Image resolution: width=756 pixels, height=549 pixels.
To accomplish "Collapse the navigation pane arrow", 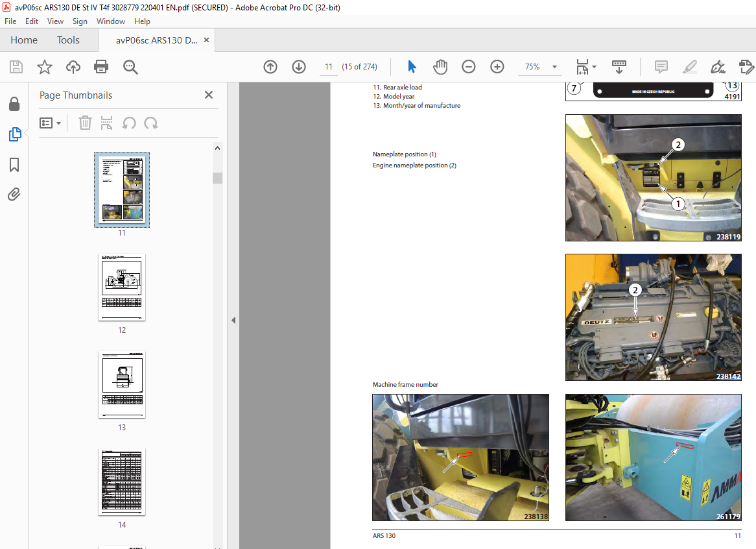I will pos(233,320).
